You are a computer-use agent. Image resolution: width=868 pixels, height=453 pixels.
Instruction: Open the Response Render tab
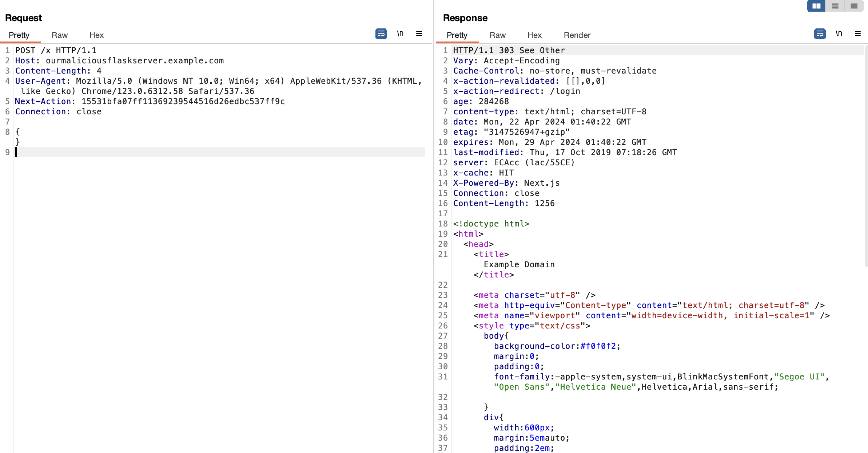tap(577, 35)
